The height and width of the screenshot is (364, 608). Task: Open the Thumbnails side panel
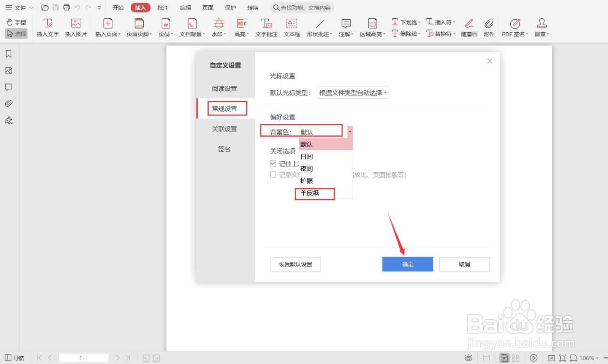[x=9, y=71]
